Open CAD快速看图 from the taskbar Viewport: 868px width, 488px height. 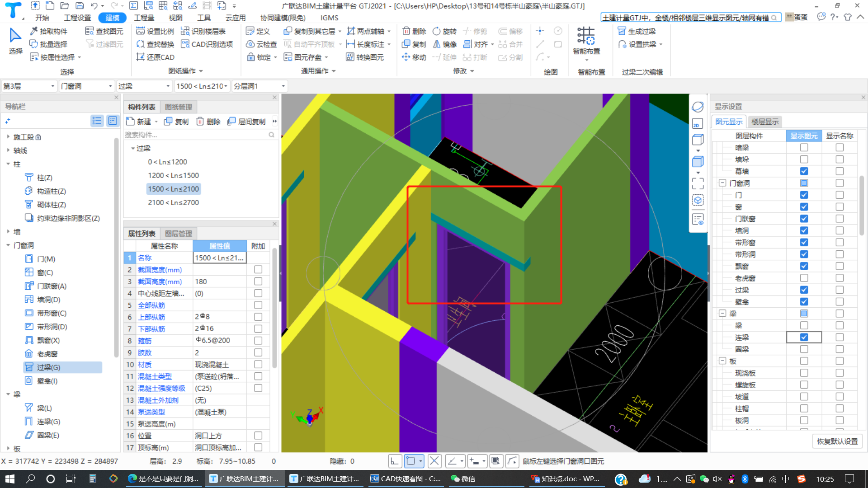pyautogui.click(x=406, y=479)
